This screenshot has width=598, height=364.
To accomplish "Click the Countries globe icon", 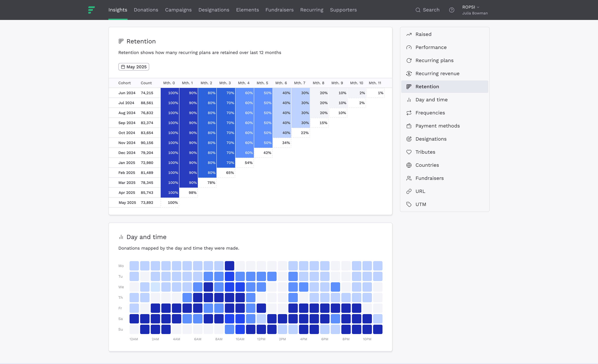I will tap(409, 165).
